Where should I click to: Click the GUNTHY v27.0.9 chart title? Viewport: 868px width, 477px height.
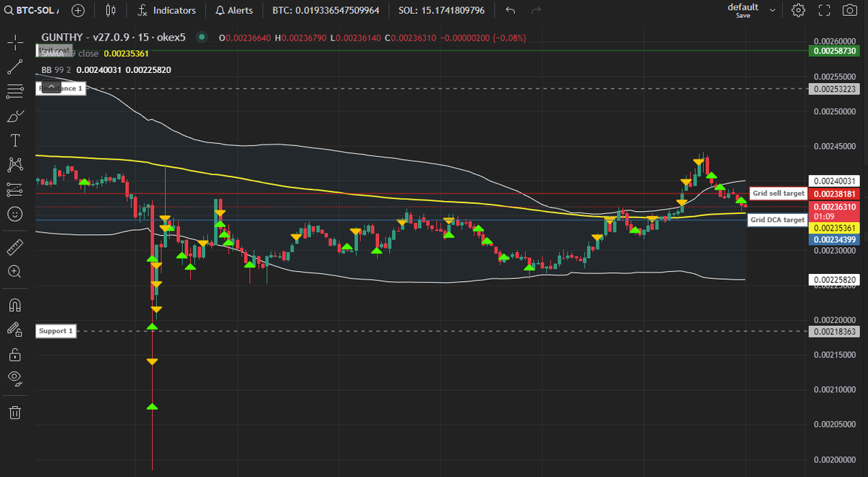click(114, 37)
